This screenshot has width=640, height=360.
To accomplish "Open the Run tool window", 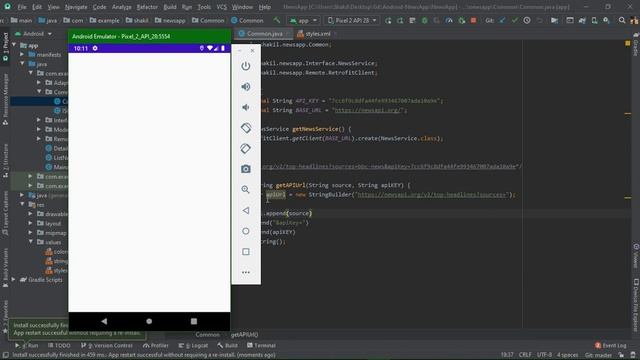I will (x=27, y=345).
